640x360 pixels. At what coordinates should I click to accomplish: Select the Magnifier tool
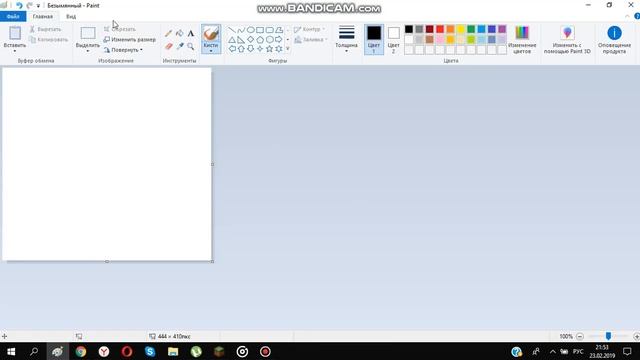point(191,46)
